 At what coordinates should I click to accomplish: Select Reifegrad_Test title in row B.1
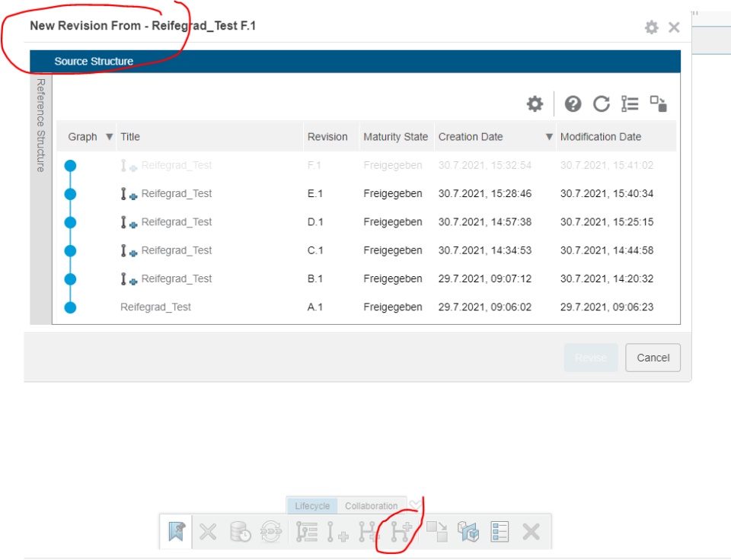[x=177, y=279]
